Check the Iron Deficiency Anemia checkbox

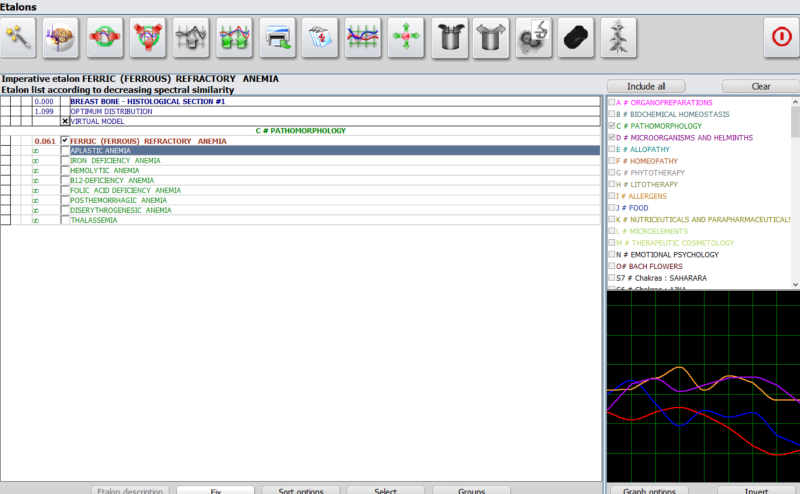(x=65, y=160)
